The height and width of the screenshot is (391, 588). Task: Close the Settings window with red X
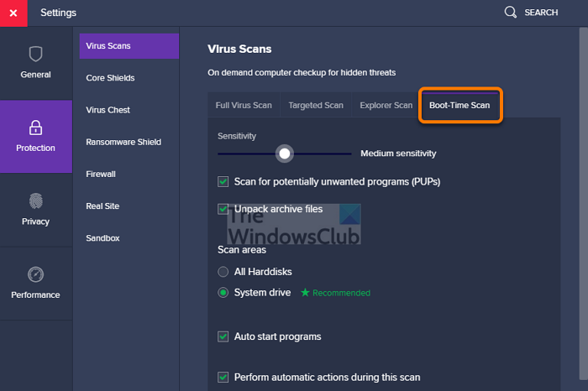pos(13,13)
